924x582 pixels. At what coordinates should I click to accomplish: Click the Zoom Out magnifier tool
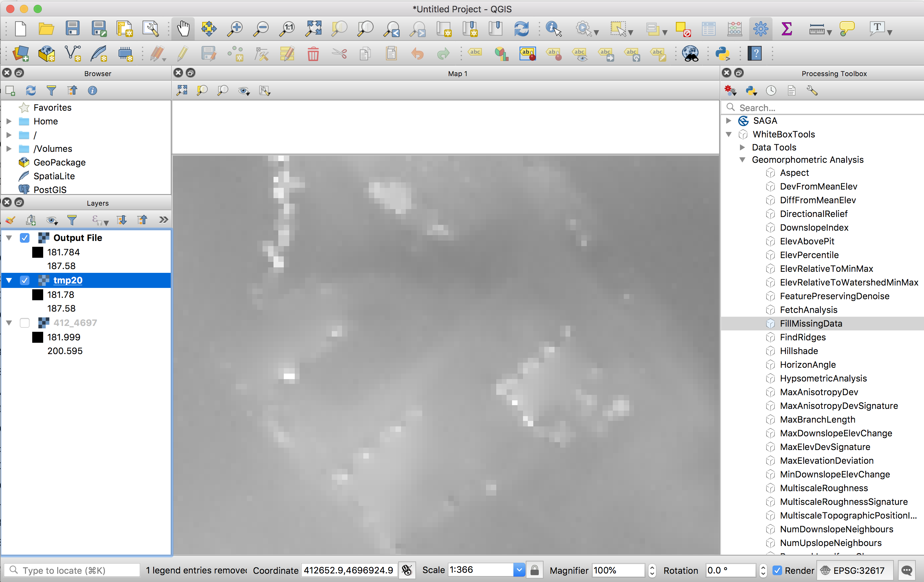261,29
